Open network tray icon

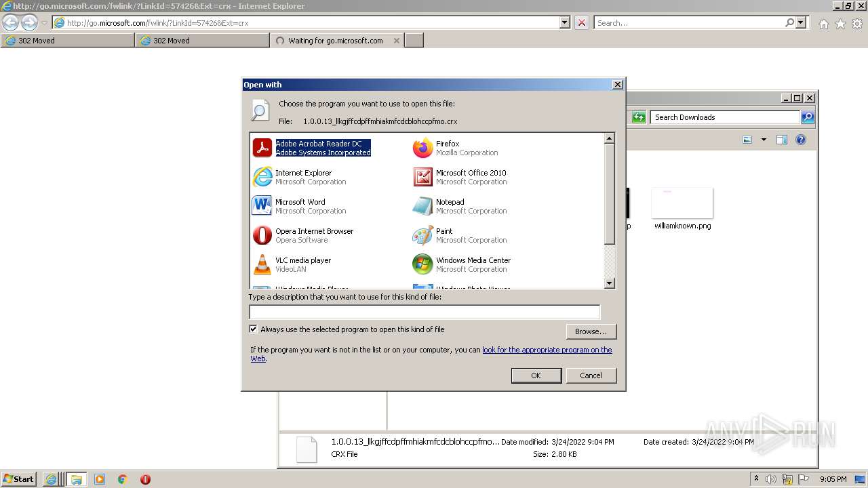pos(787,479)
